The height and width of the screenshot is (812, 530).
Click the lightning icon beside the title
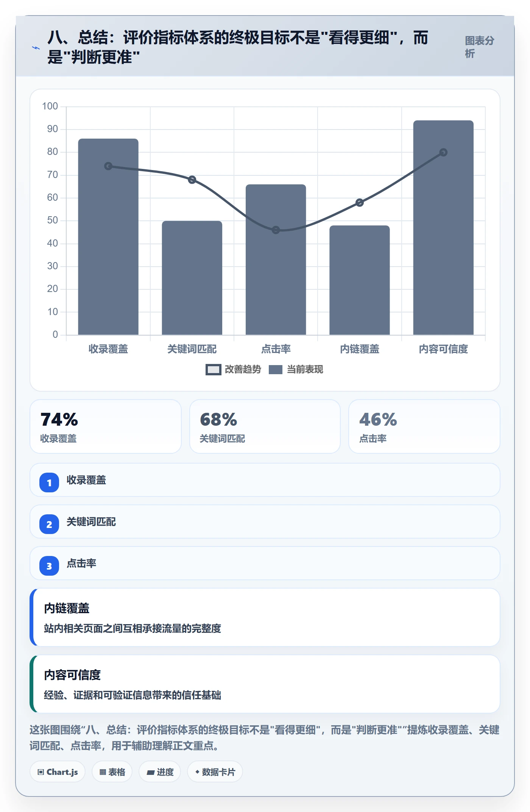(36, 48)
